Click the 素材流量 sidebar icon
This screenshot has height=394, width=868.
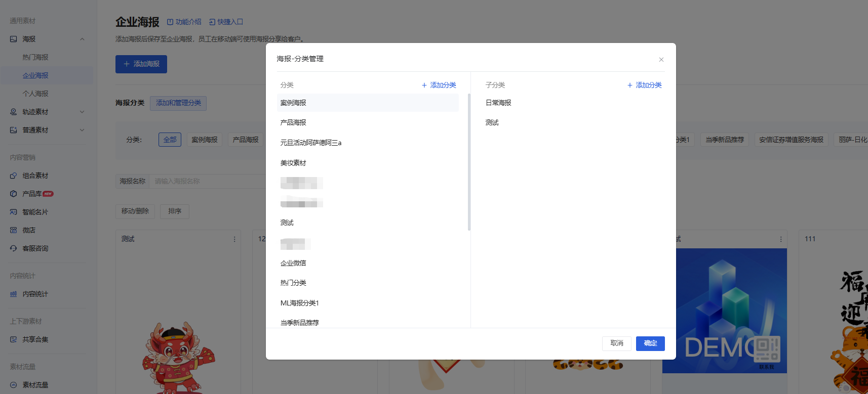pos(14,385)
